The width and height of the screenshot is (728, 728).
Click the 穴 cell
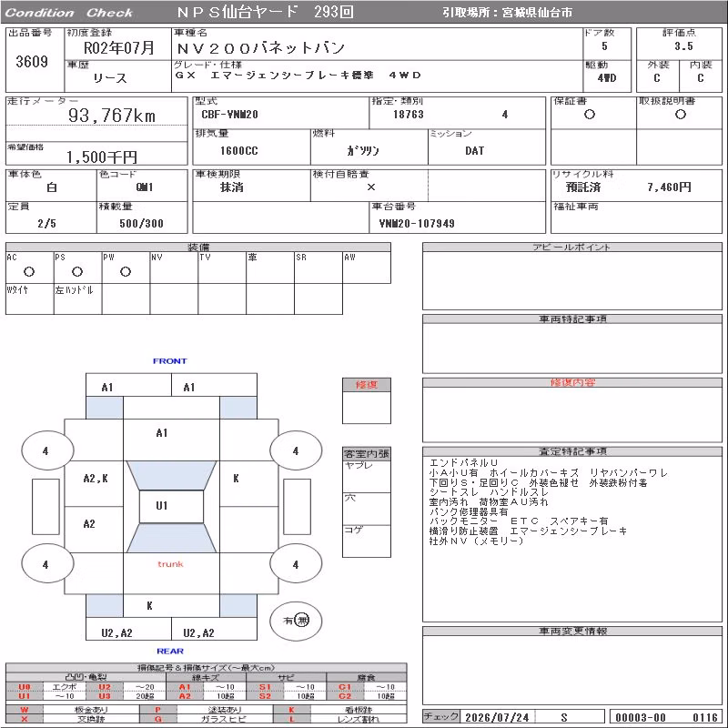367,509
